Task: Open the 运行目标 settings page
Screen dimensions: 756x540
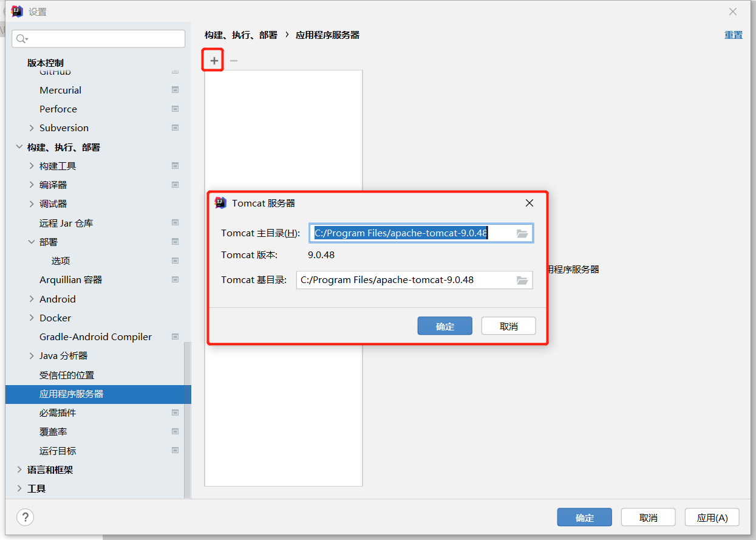Action: [x=58, y=451]
